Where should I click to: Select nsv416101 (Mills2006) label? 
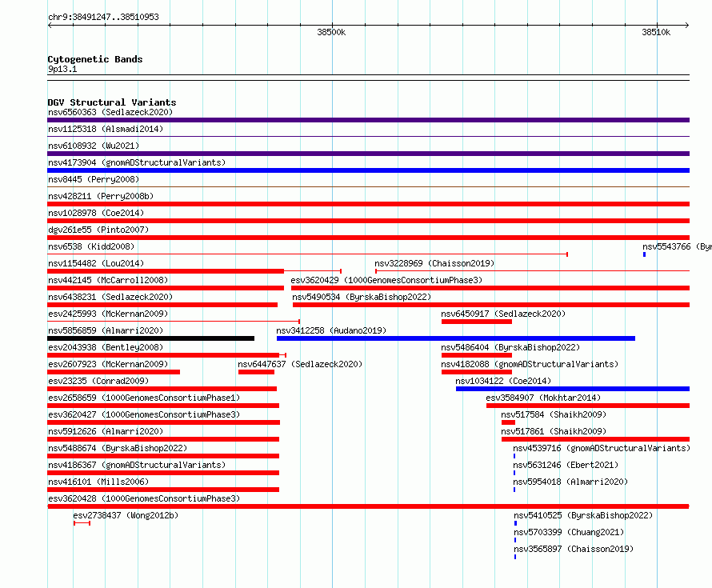pyautogui.click(x=98, y=482)
